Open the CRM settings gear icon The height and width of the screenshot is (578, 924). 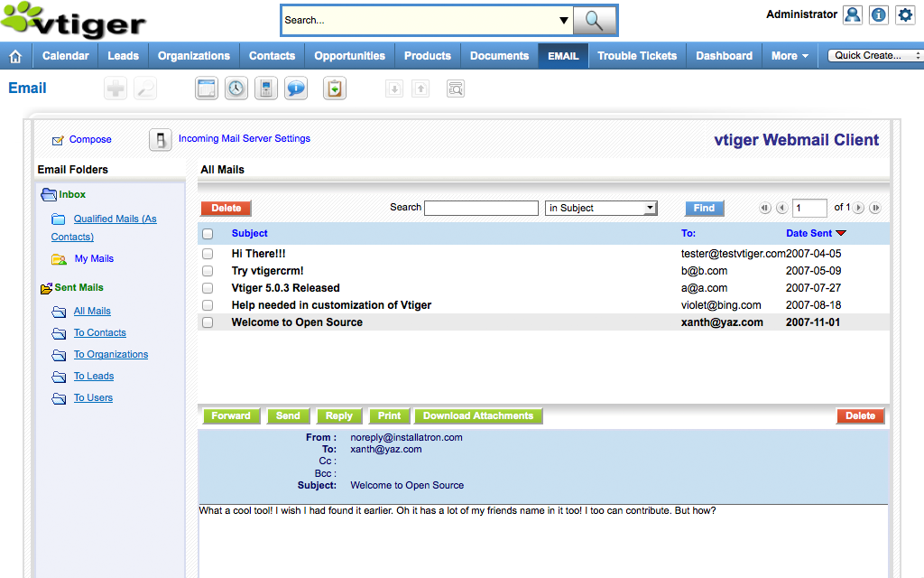click(905, 15)
